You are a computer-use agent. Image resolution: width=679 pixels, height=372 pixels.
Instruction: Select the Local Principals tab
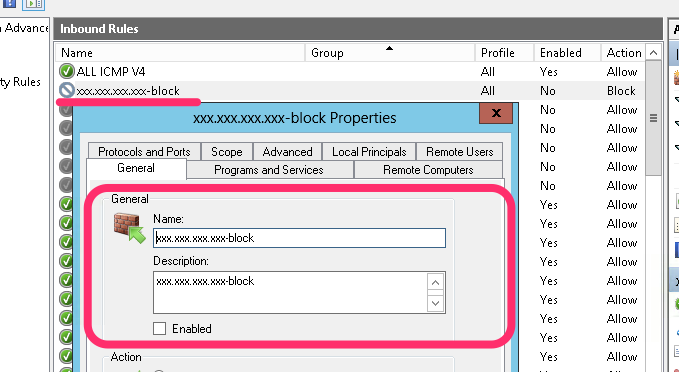pyautogui.click(x=369, y=152)
